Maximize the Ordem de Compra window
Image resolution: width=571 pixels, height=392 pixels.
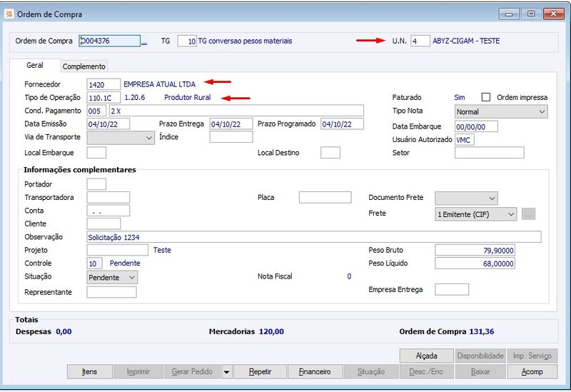[531, 14]
